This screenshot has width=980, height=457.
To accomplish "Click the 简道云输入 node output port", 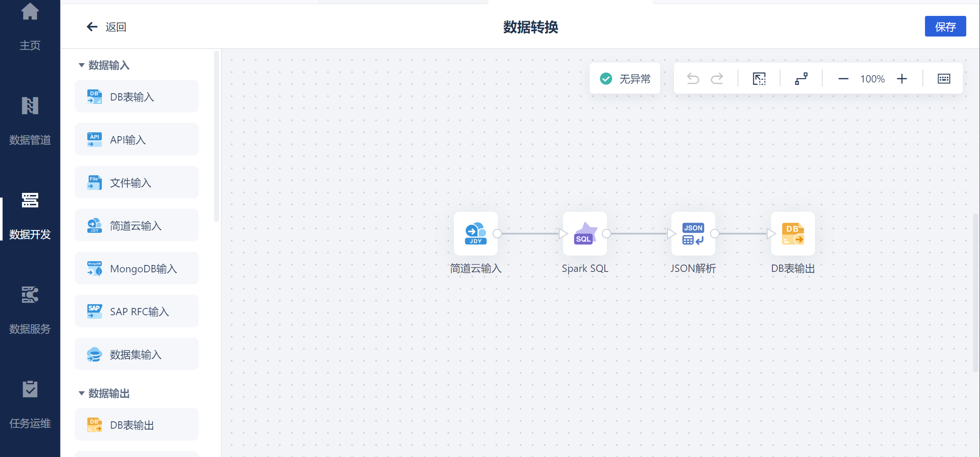I will [497, 234].
